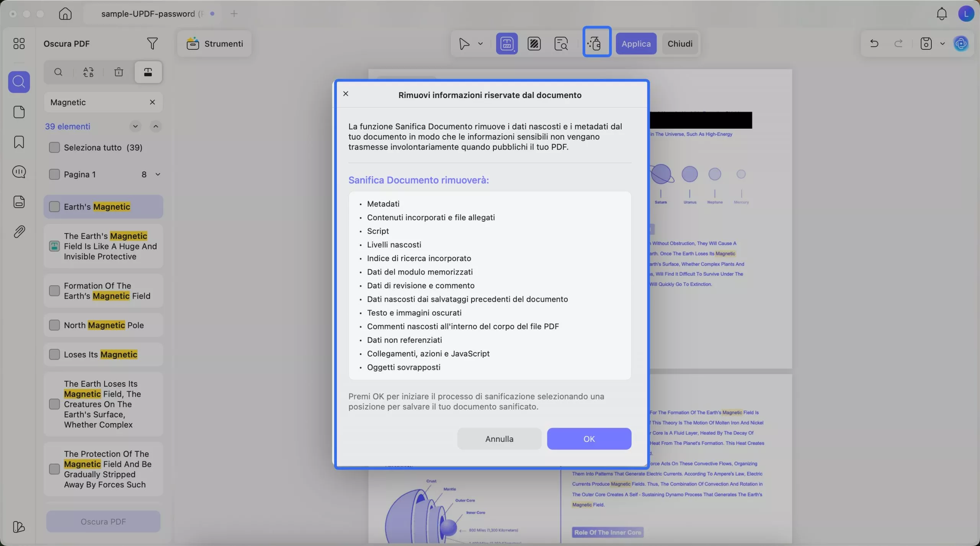Click Annulla to cancel dialog
Image resolution: width=980 pixels, height=546 pixels.
(x=499, y=439)
